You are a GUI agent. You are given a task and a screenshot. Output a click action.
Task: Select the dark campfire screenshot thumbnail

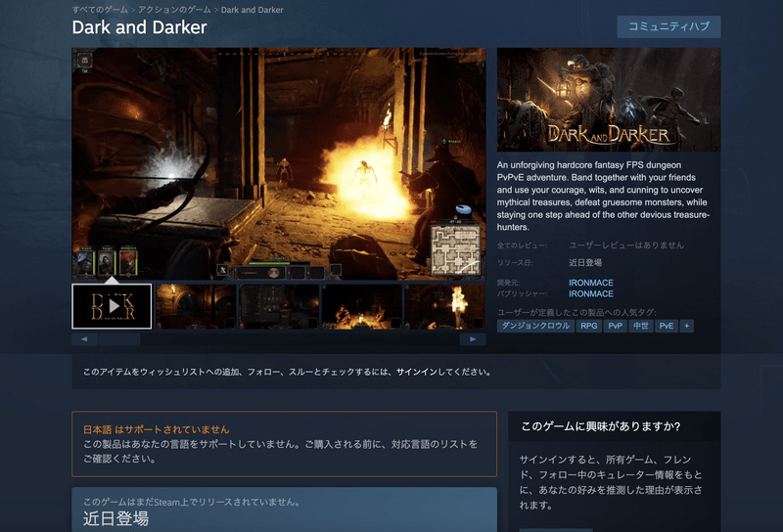tap(362, 306)
